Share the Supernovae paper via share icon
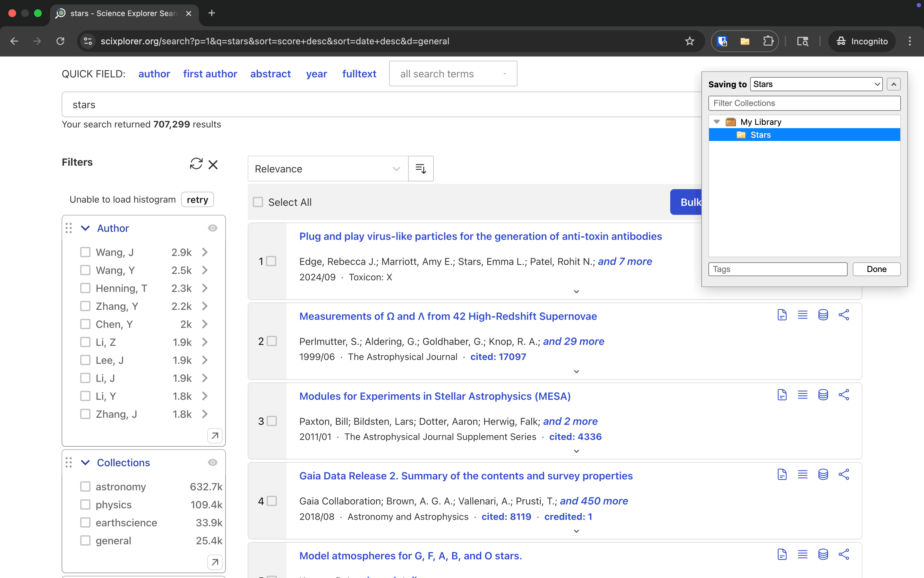924x578 pixels. 844,315
